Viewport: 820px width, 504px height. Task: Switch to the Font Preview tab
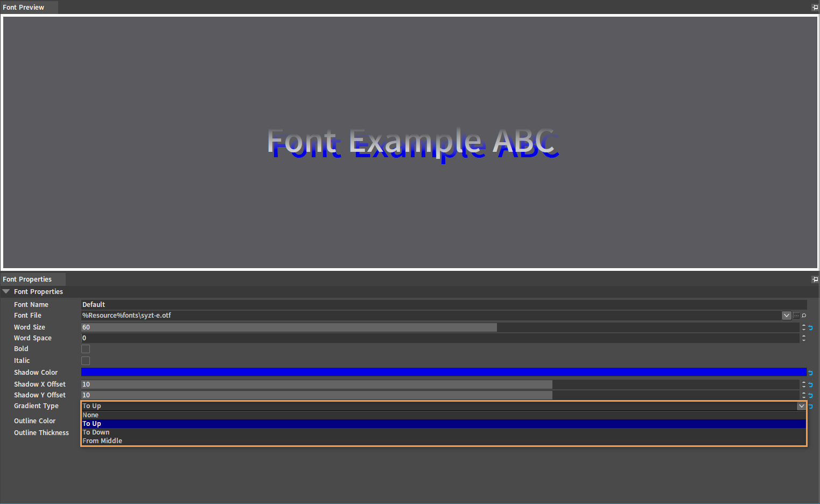[x=29, y=8]
